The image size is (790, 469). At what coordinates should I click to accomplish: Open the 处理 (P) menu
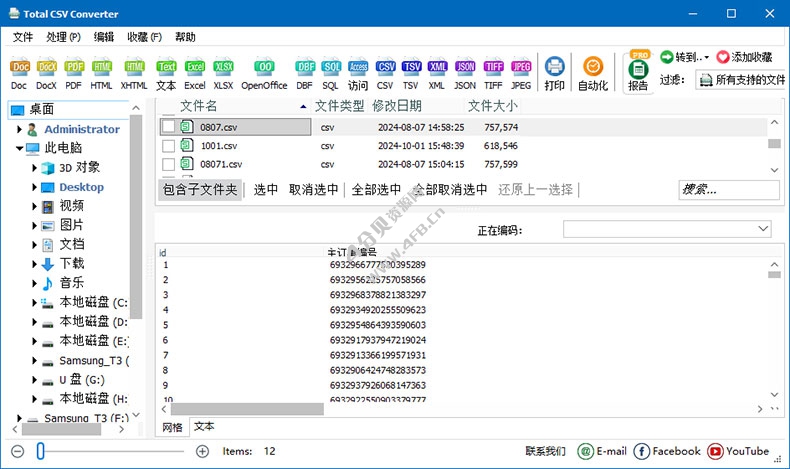63,37
